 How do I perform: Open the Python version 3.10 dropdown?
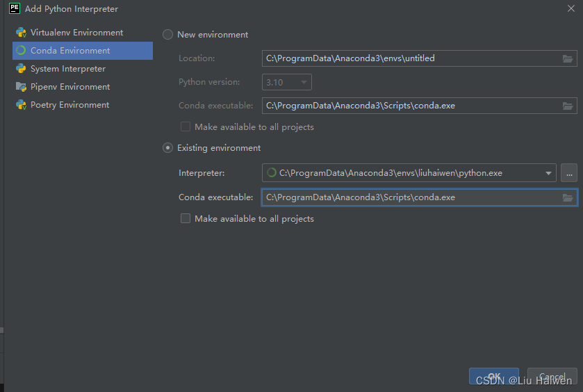tap(287, 82)
